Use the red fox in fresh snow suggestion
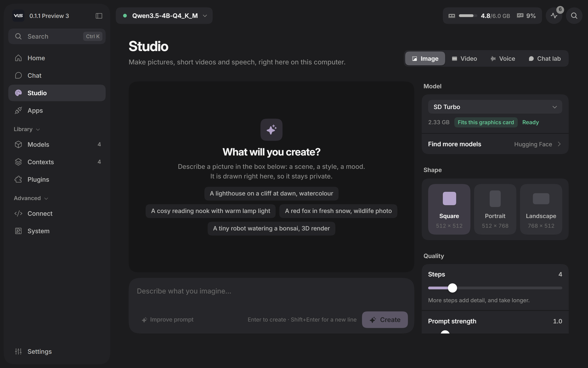Image resolution: width=588 pixels, height=368 pixels. coord(338,211)
